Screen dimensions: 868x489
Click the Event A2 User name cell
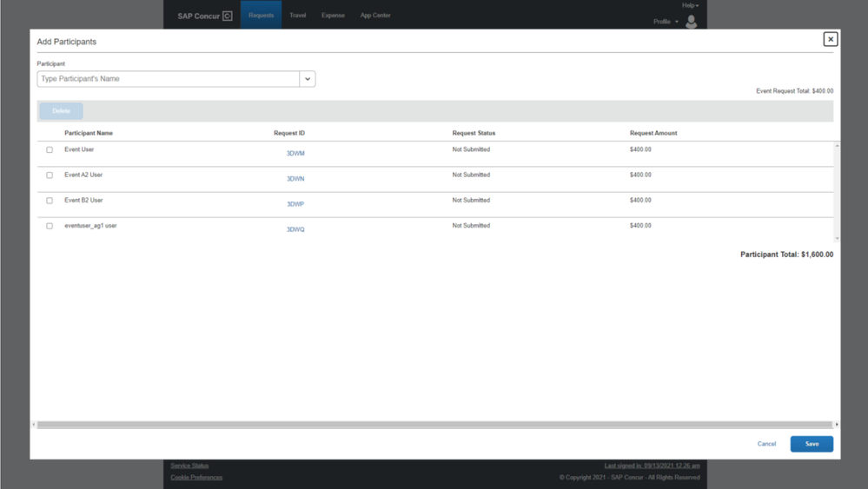[83, 175]
